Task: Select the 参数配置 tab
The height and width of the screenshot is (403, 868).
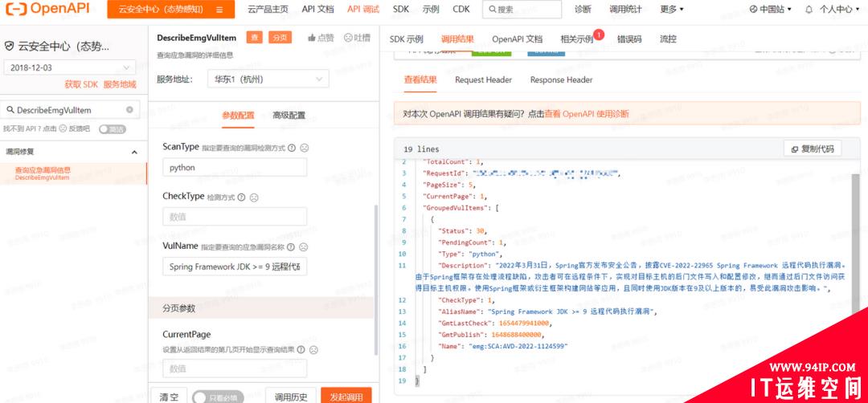Action: pyautogui.click(x=238, y=116)
